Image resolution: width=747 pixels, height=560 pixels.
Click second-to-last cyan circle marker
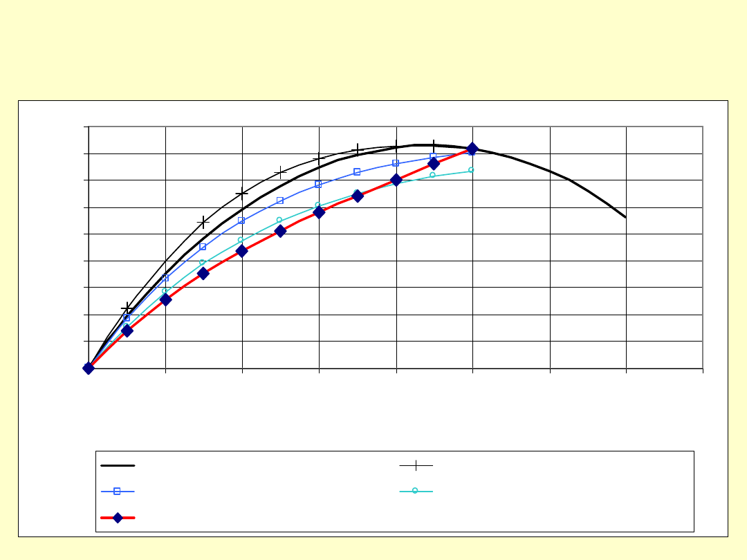tap(433, 175)
